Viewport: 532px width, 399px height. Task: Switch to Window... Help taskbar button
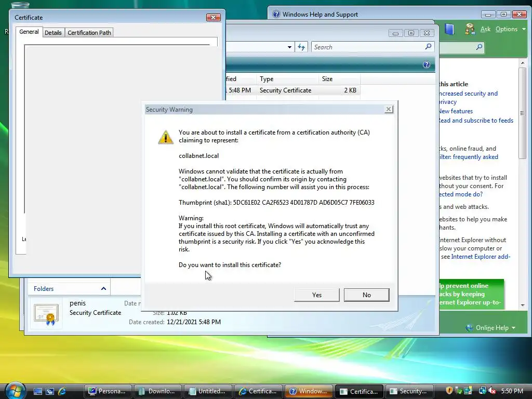pyautogui.click(x=309, y=391)
